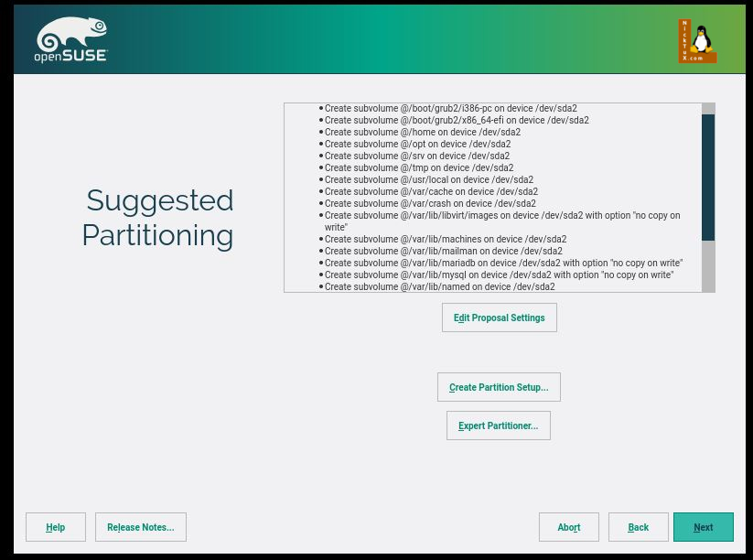
Task: Click scrollbar track above the thumb
Action: pyautogui.click(x=707, y=109)
